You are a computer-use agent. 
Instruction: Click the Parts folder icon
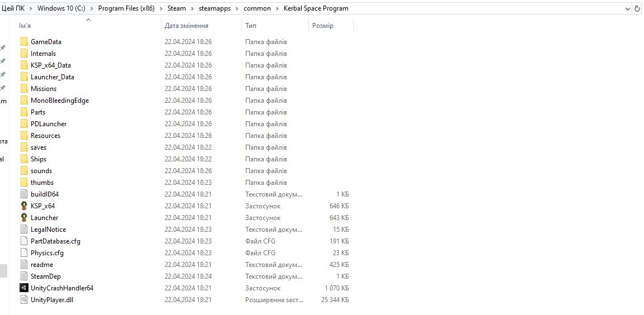[x=24, y=112]
